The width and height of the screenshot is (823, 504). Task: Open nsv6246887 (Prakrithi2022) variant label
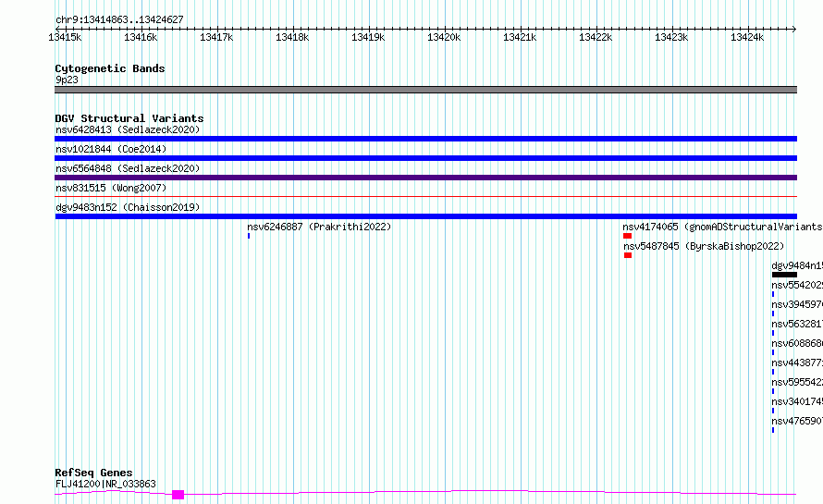[319, 227]
